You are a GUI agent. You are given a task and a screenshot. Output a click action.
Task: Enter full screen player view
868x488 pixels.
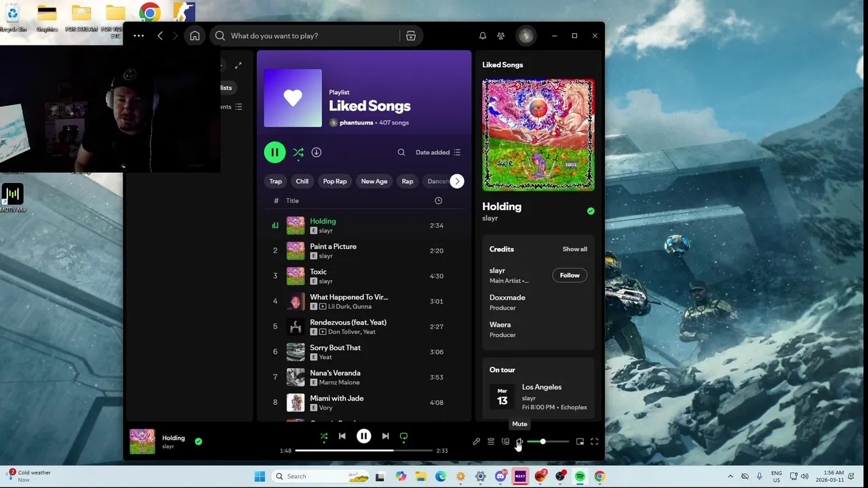coord(595,442)
